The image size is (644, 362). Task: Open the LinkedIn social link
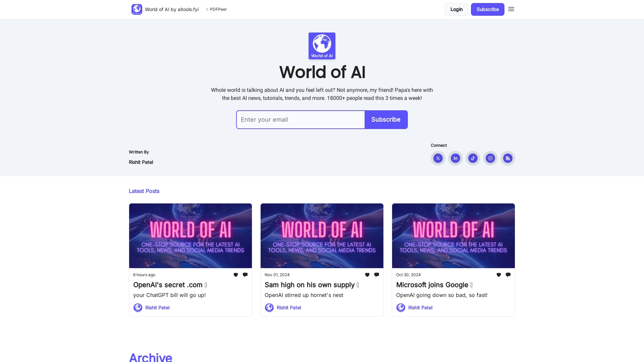(455, 158)
